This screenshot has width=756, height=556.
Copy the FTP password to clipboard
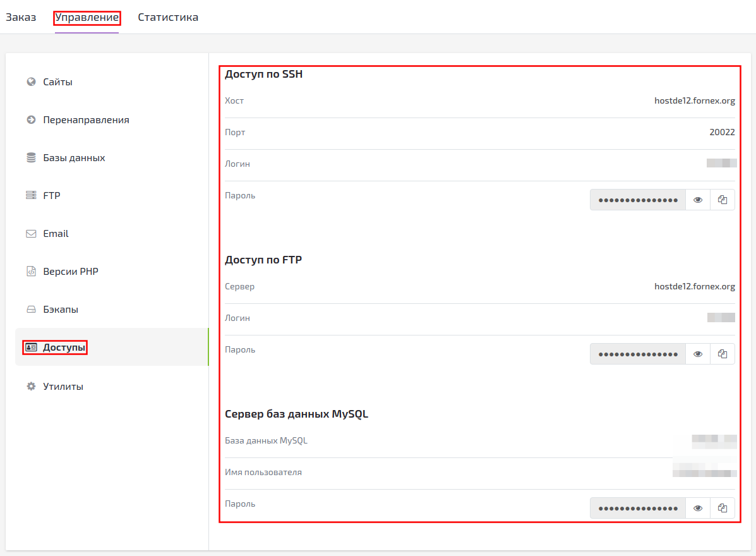coord(723,354)
